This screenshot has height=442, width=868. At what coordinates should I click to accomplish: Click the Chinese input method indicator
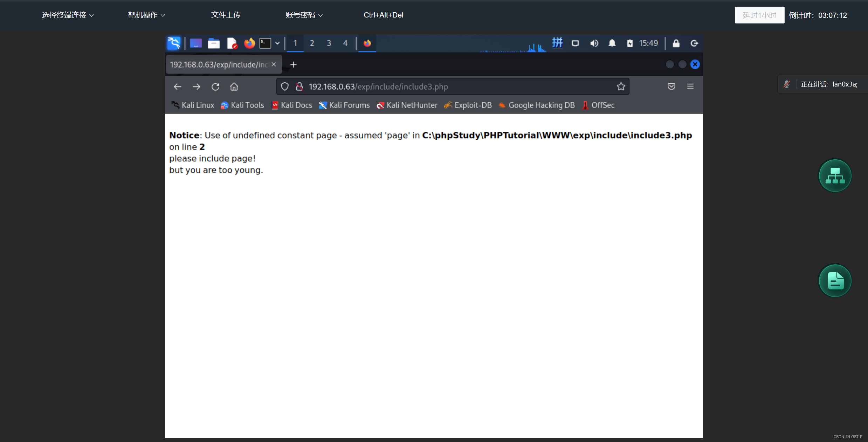pos(557,43)
